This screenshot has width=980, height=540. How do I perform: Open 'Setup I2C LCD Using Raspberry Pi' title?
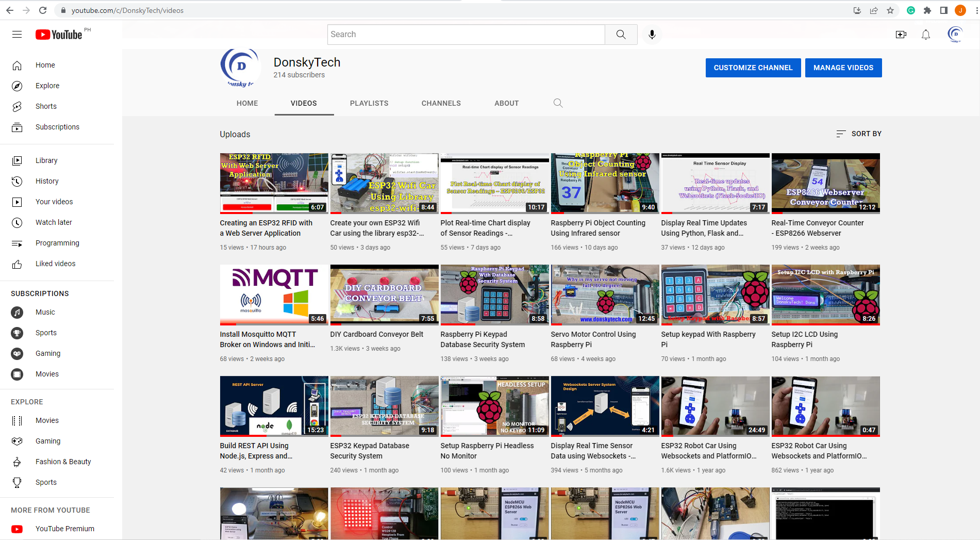(x=805, y=339)
